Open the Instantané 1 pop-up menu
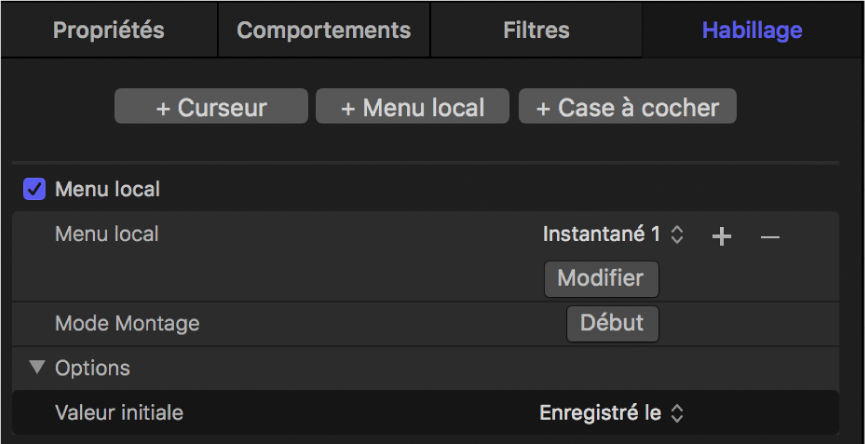The image size is (865, 444). (x=613, y=235)
